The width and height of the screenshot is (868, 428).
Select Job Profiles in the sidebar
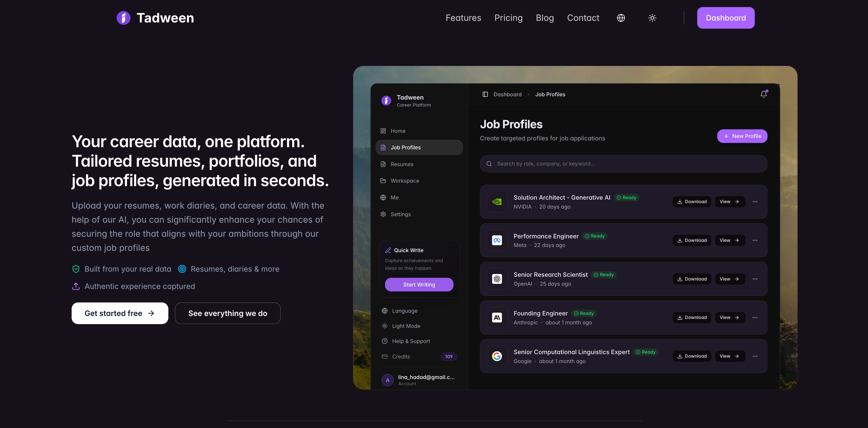coord(419,147)
